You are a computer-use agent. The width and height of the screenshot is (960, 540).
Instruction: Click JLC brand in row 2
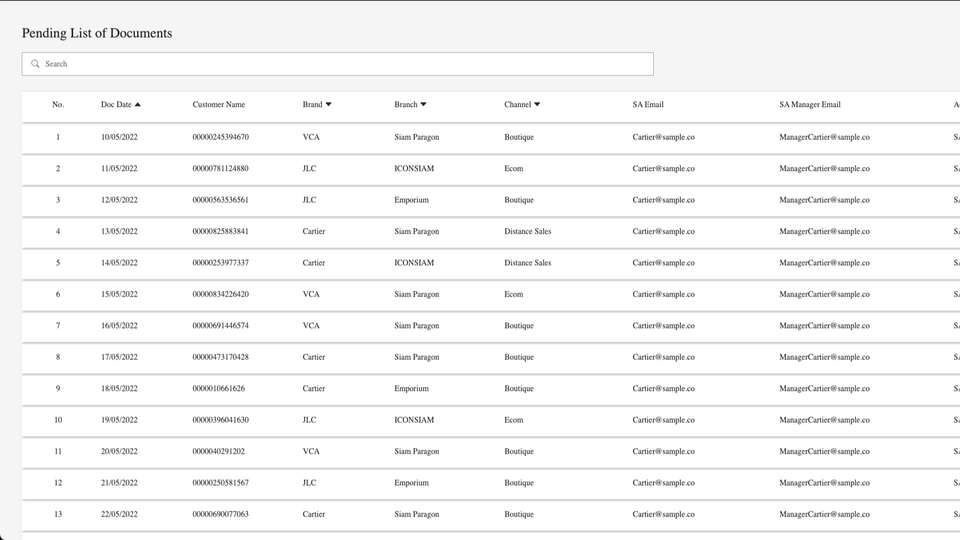[309, 168]
